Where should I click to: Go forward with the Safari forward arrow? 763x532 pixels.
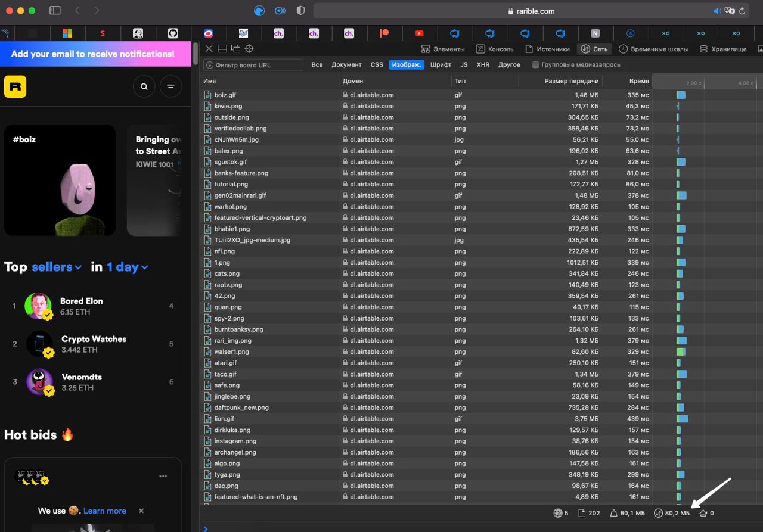tap(97, 11)
